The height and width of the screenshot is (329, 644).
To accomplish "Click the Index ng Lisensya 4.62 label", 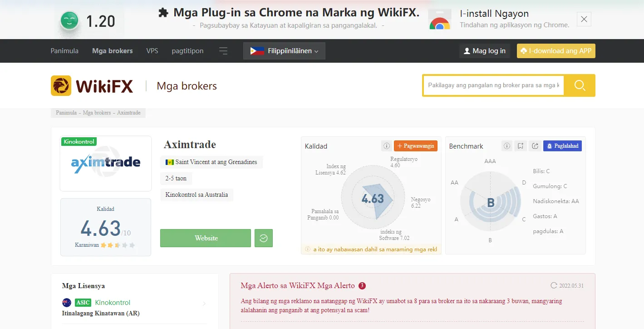I will [x=330, y=169].
